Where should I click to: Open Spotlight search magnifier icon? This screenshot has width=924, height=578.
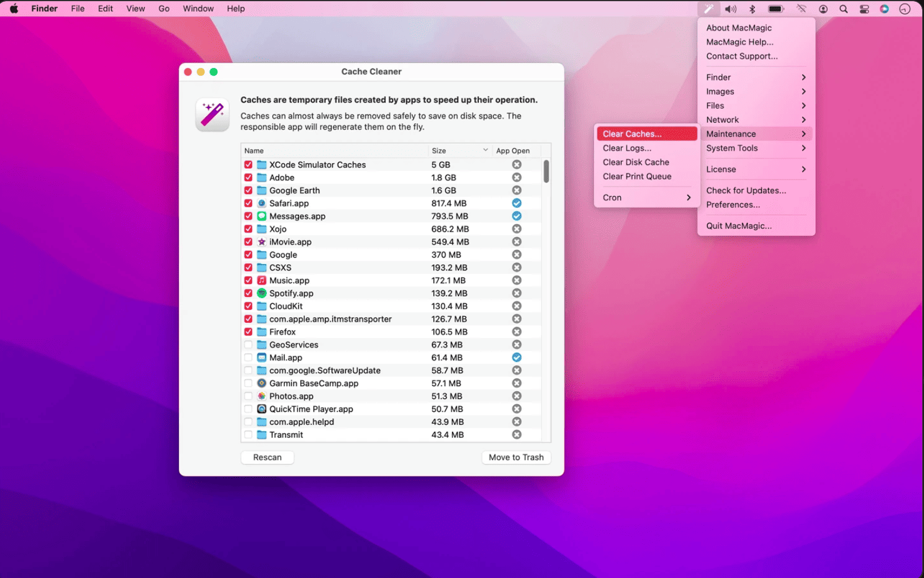tap(844, 9)
